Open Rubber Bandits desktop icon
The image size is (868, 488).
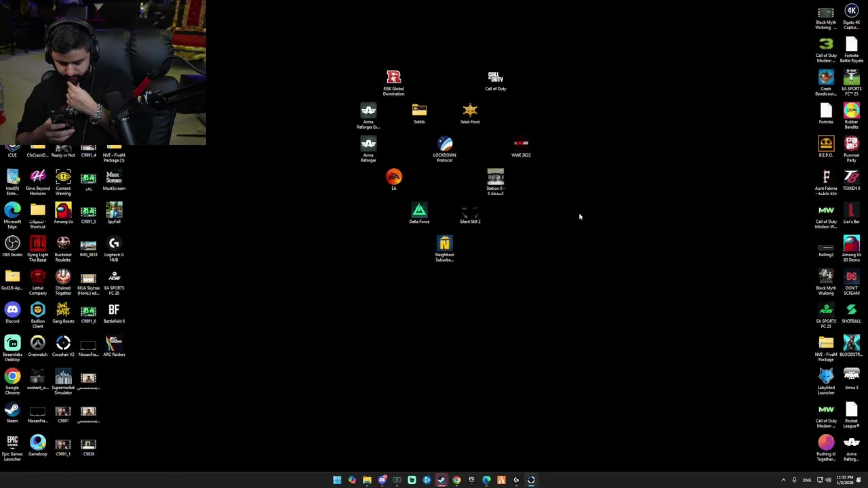click(x=851, y=116)
